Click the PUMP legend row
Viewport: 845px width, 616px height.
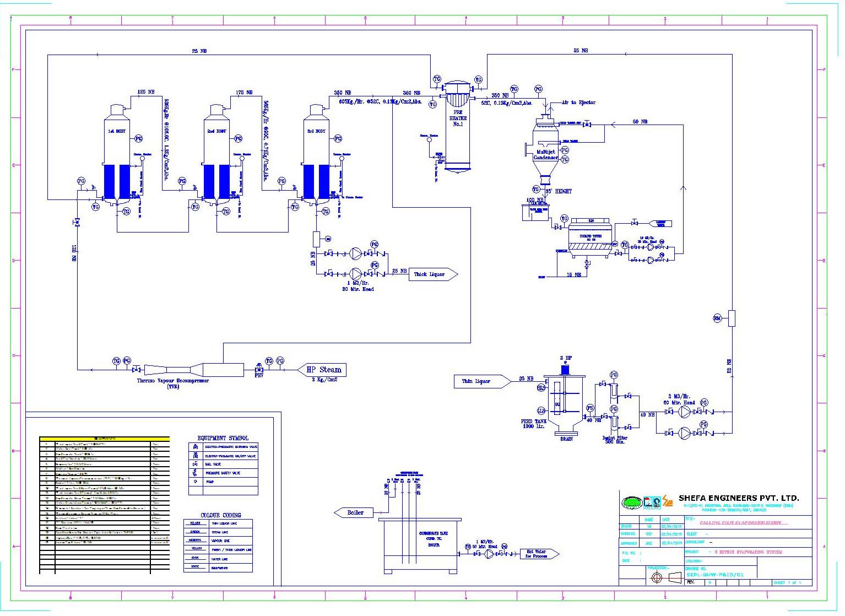click(x=223, y=482)
